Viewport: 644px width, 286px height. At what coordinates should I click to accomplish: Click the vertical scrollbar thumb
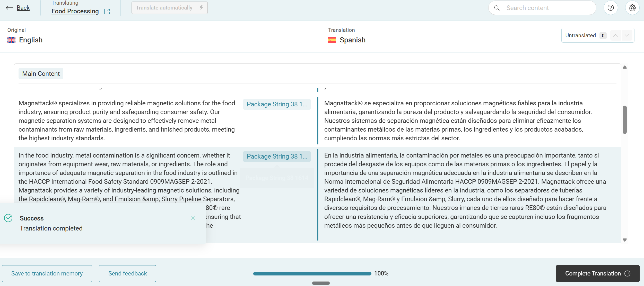point(625,120)
